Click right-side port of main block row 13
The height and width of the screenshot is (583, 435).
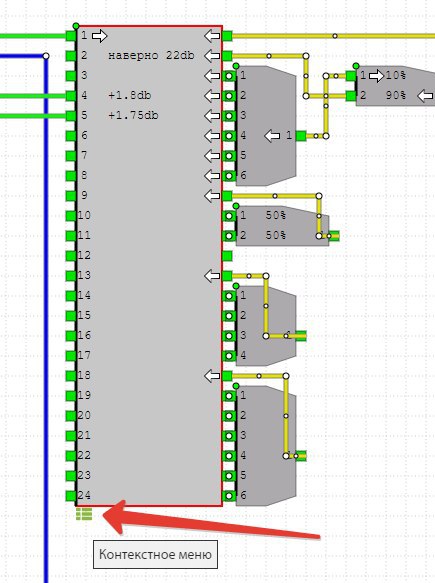pos(227,276)
